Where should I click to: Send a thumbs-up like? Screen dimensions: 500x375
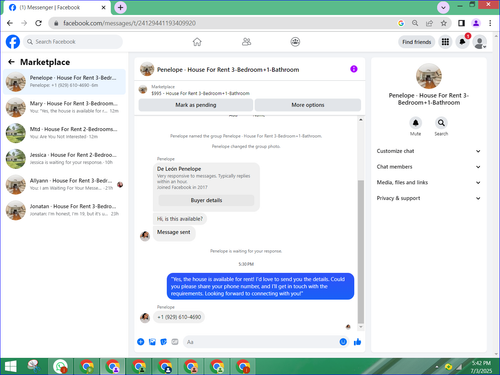point(357,342)
